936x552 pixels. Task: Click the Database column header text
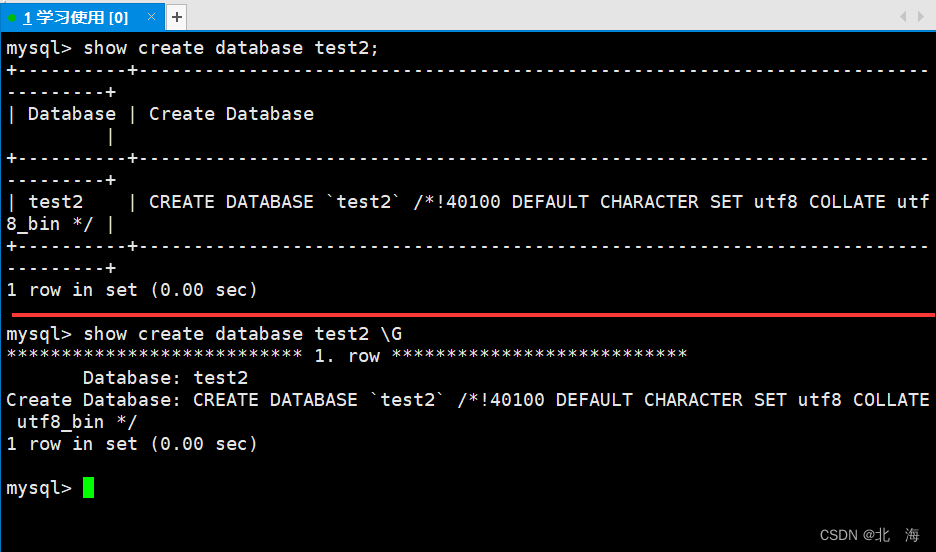72,113
